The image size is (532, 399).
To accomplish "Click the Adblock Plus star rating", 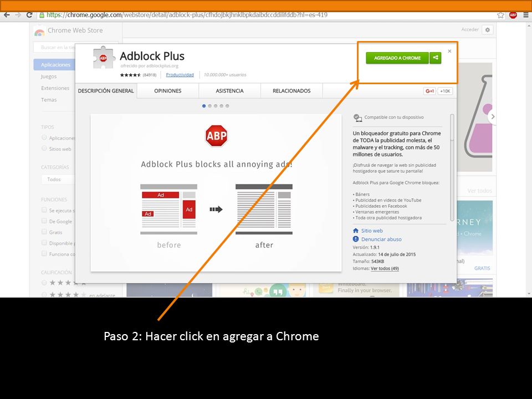I will (130, 75).
